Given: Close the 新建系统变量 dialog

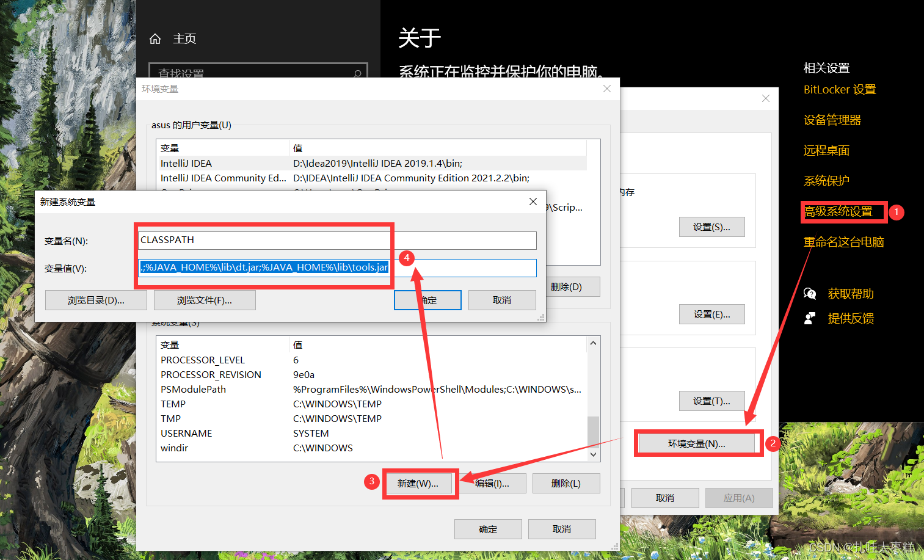Looking at the screenshot, I should [533, 202].
